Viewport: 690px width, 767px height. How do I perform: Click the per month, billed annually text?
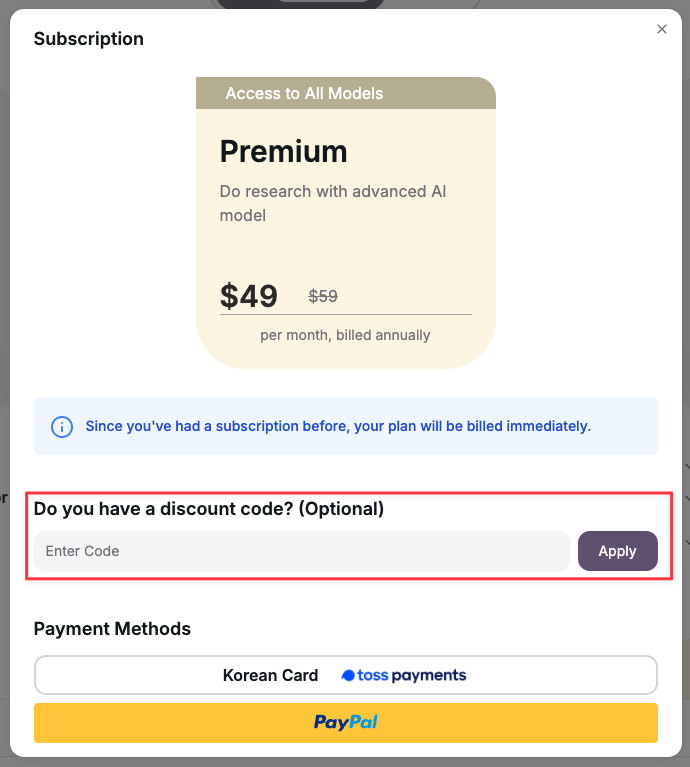(345, 335)
